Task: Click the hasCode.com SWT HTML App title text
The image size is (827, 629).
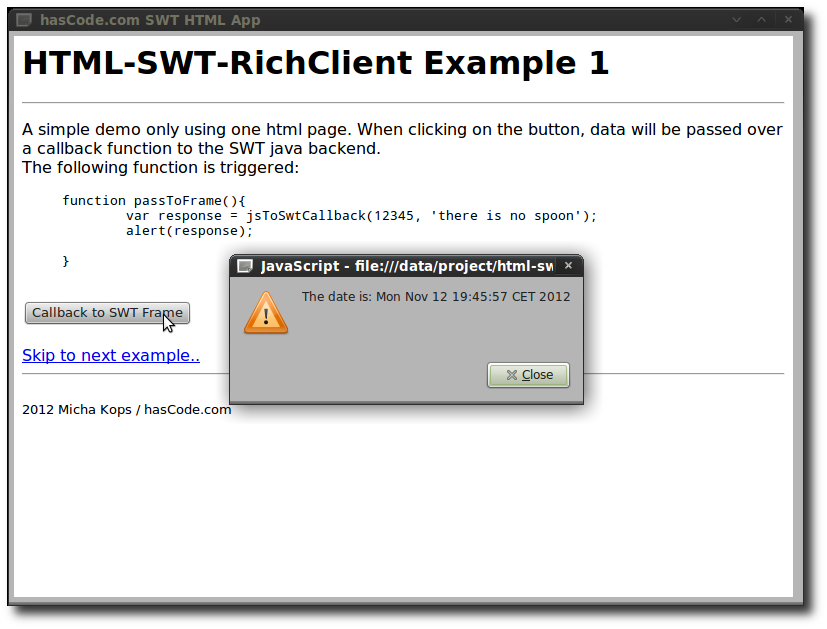Action: tap(143, 19)
